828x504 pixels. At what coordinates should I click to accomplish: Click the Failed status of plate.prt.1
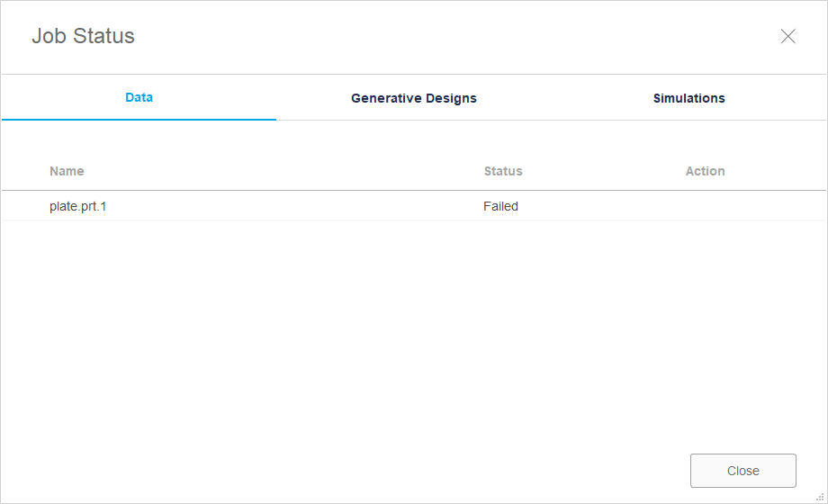500,206
